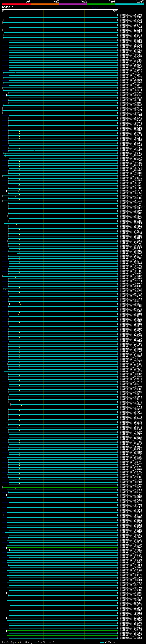Image resolution: width=146 pixels, height=644 pixels.
Task: Select hit UniRef100_Q9FUC0
Action: pos(131,37)
